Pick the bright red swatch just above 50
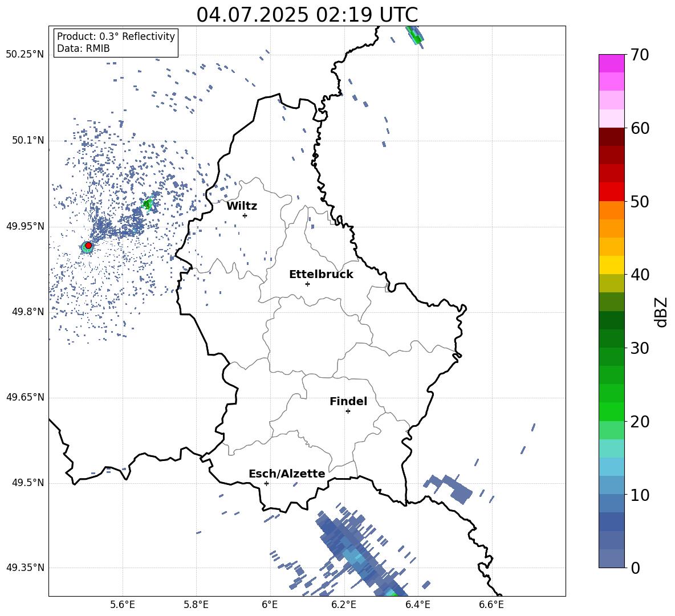The width and height of the screenshot is (675, 616). click(x=612, y=192)
